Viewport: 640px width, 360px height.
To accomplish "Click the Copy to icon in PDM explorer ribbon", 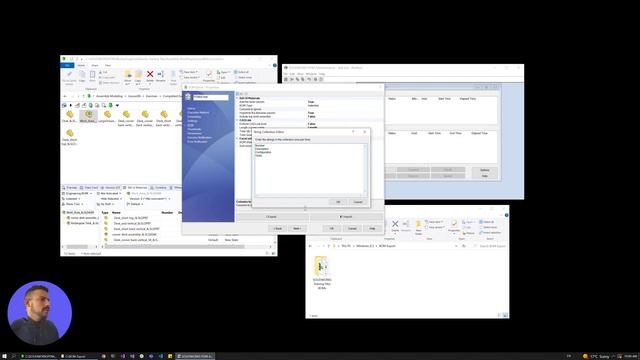I will pos(138,76).
